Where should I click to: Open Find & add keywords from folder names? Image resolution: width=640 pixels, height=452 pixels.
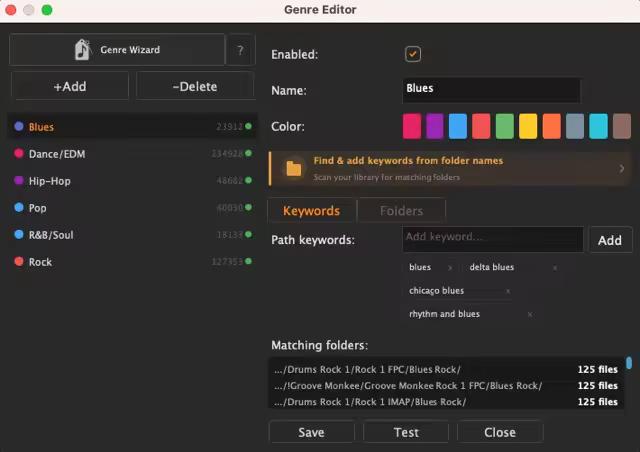click(450, 168)
